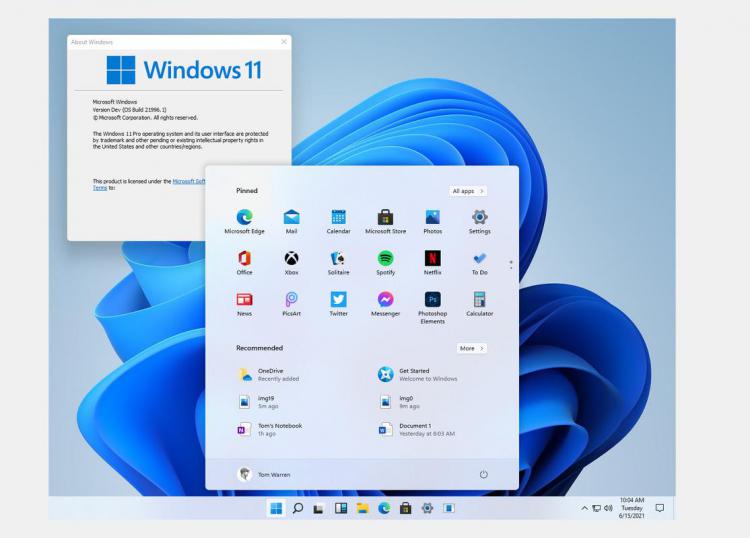Open Settings from pinned apps
750x538 pixels.
click(480, 221)
